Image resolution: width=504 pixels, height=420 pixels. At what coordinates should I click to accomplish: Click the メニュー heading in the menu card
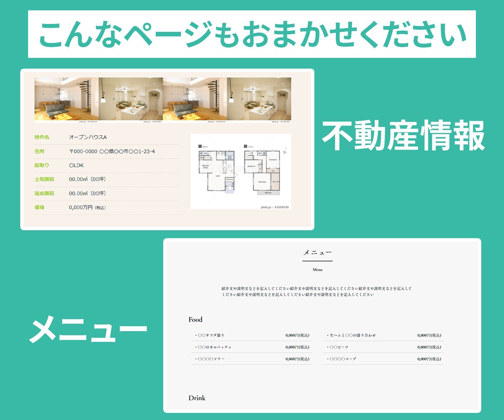(x=317, y=253)
